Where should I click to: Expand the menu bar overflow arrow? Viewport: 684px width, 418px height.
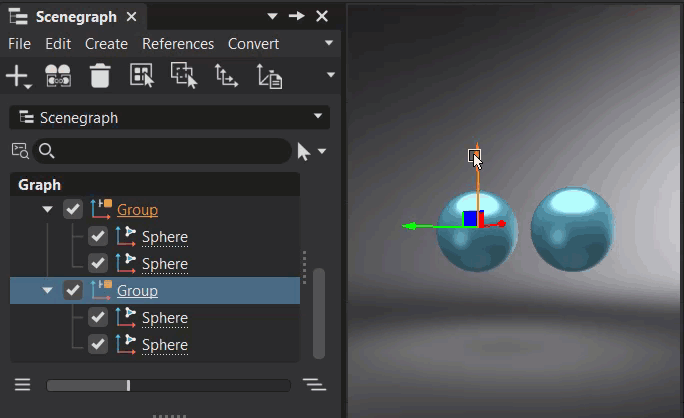click(x=329, y=43)
